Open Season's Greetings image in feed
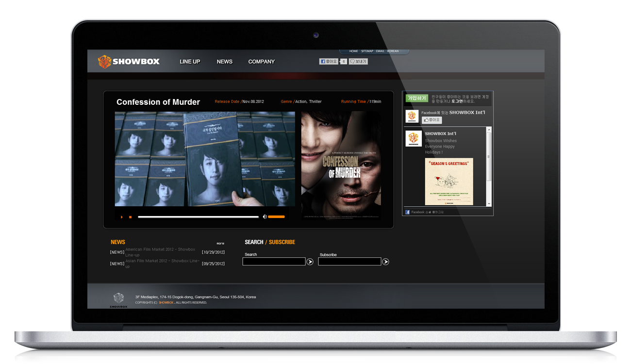 [x=449, y=182]
